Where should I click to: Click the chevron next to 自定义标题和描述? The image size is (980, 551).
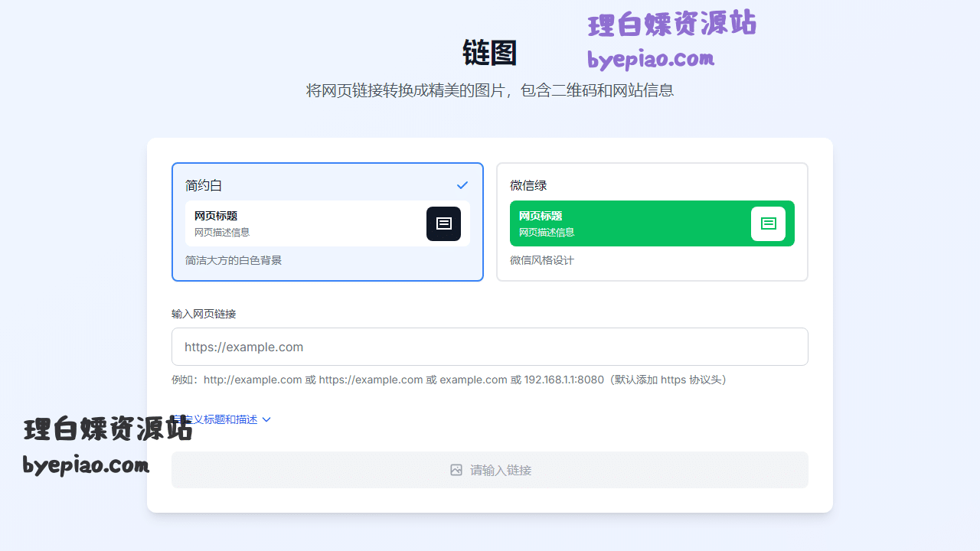pyautogui.click(x=266, y=419)
